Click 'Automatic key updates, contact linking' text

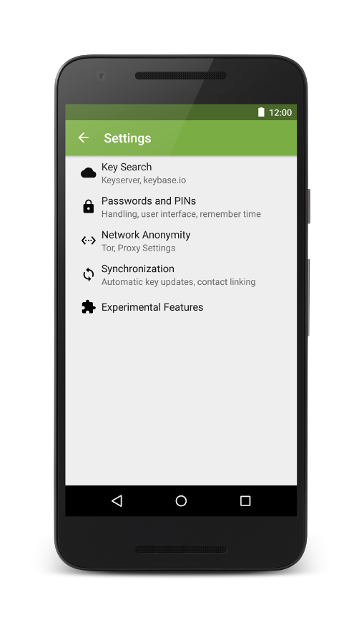pyautogui.click(x=178, y=282)
